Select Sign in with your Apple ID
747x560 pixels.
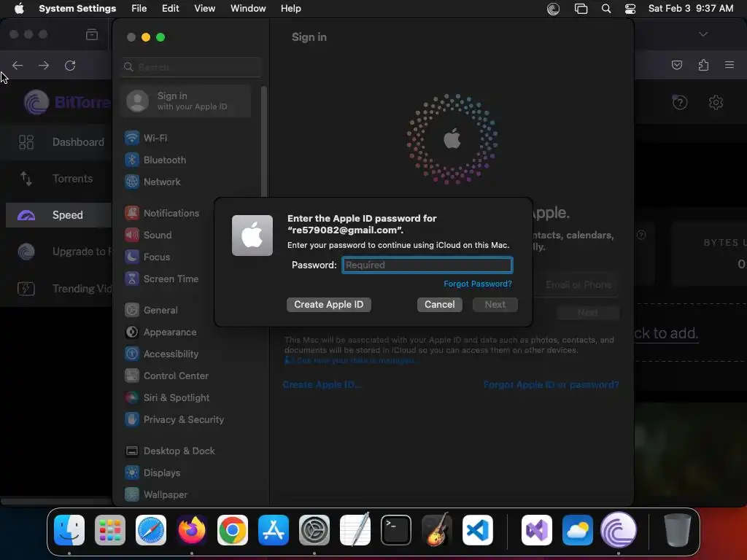pyautogui.click(x=186, y=101)
